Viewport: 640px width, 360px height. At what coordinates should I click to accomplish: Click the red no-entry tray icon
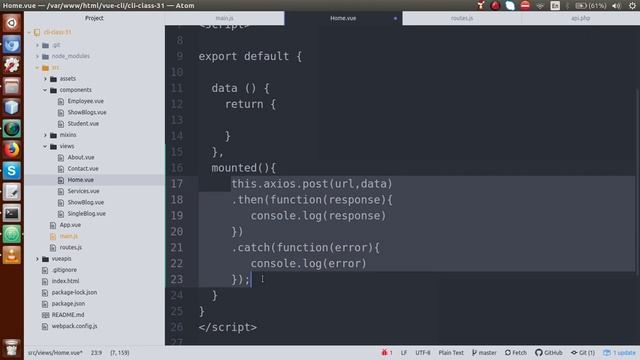click(x=525, y=6)
